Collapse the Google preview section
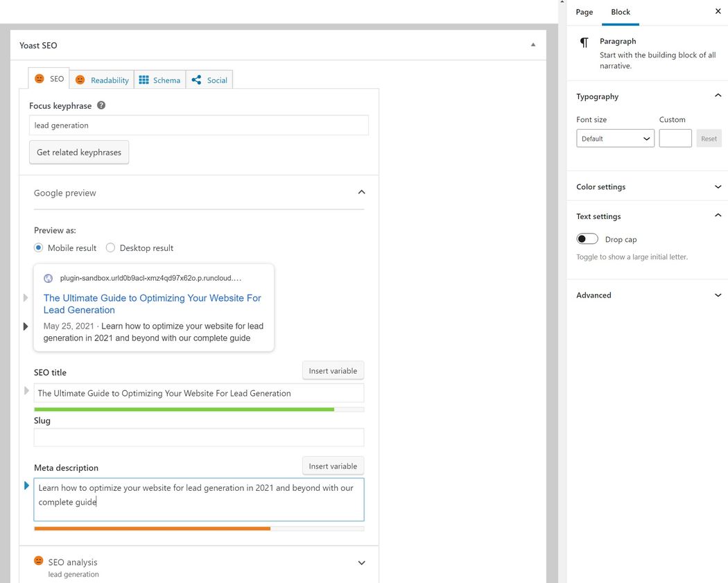The image size is (728, 583). coord(362,192)
